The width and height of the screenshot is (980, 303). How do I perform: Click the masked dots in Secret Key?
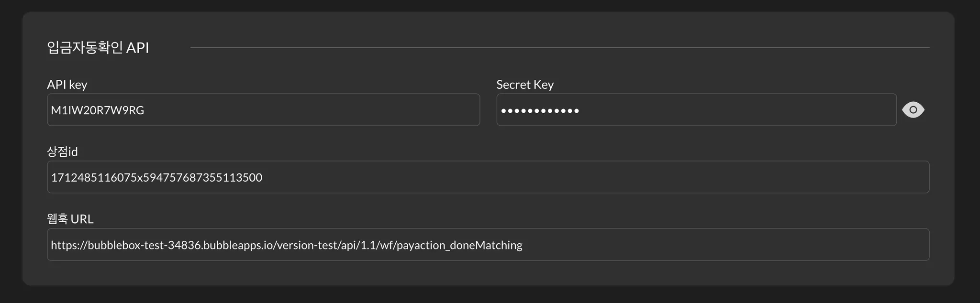540,111
